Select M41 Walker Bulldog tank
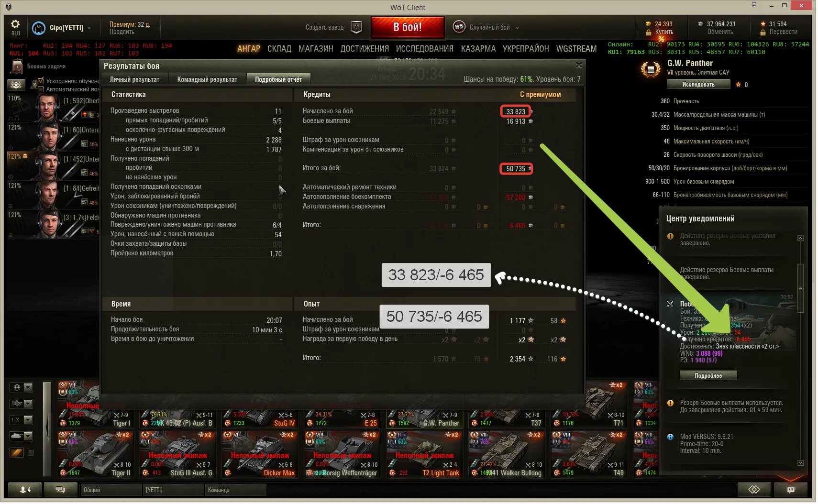Screen dimensions: 818x504 [506, 454]
